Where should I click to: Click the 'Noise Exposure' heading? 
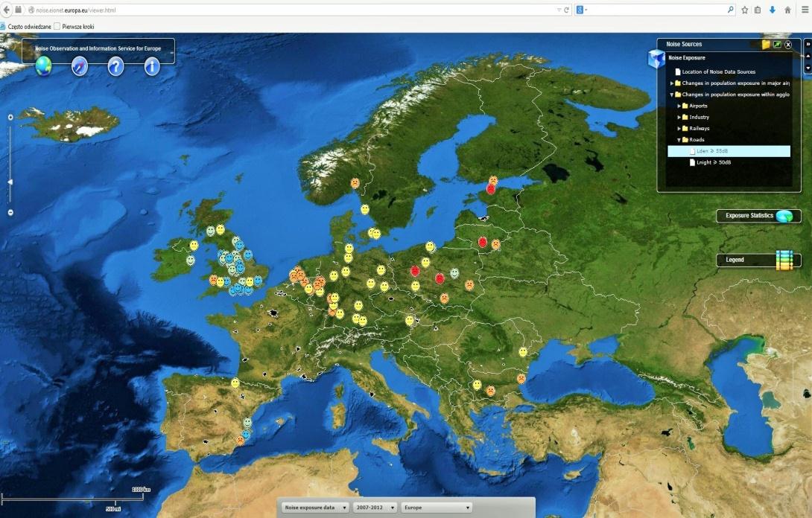pyautogui.click(x=686, y=58)
